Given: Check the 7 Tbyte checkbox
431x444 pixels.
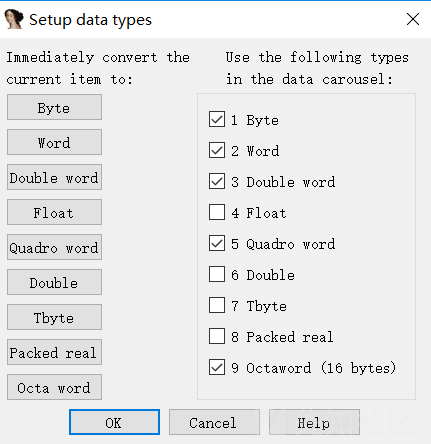Looking at the screenshot, I should 217,305.
